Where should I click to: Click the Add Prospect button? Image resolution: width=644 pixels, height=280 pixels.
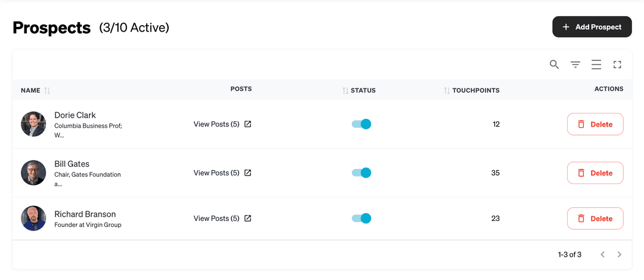tap(592, 27)
